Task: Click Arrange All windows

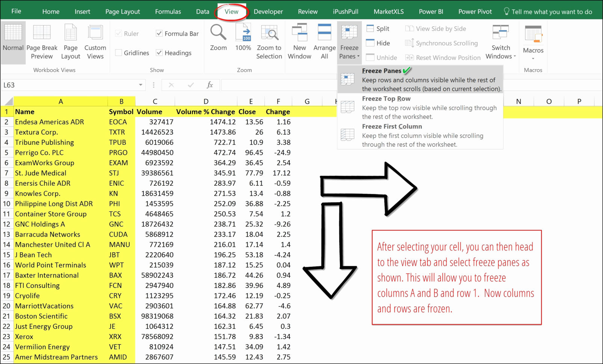Action: [x=324, y=41]
